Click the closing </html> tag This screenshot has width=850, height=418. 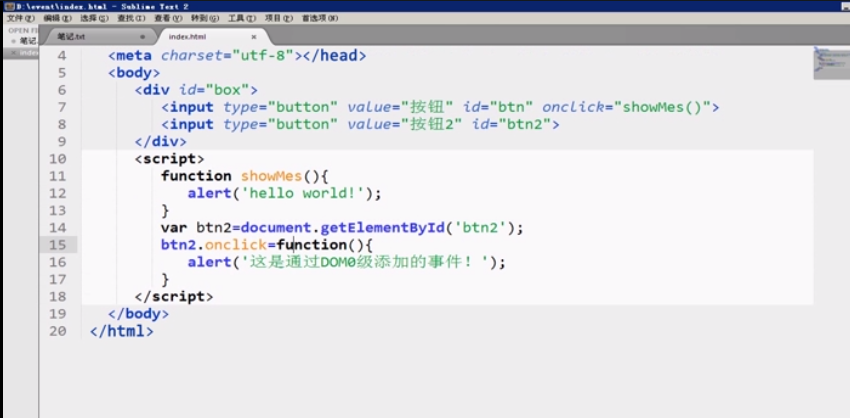(121, 331)
